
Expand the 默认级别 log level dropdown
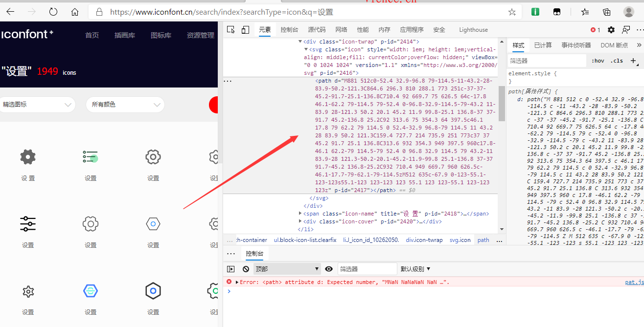(x=415, y=269)
